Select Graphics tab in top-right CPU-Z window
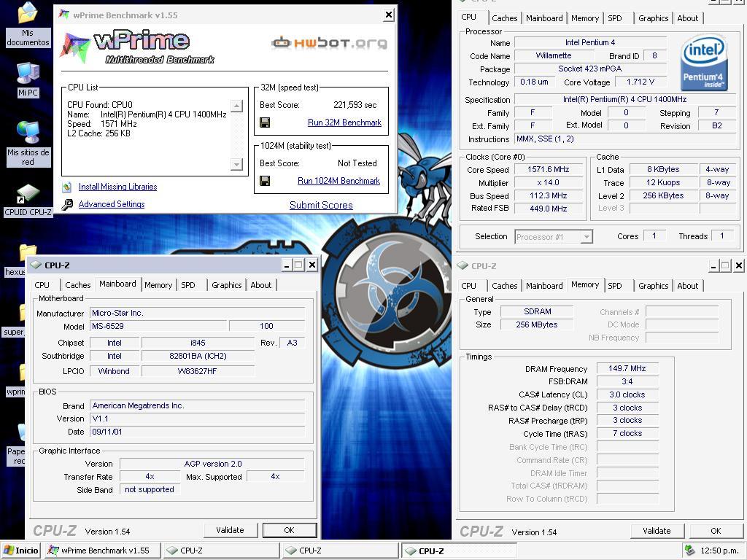 click(x=653, y=18)
